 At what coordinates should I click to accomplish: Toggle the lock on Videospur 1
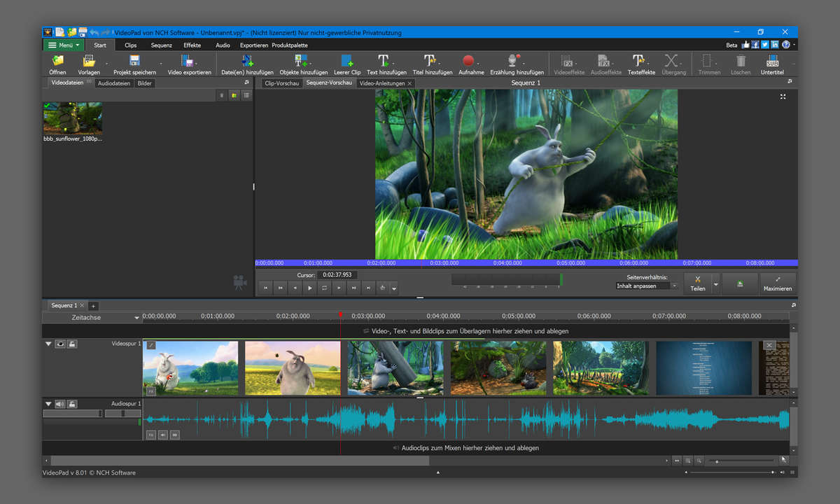click(x=73, y=344)
